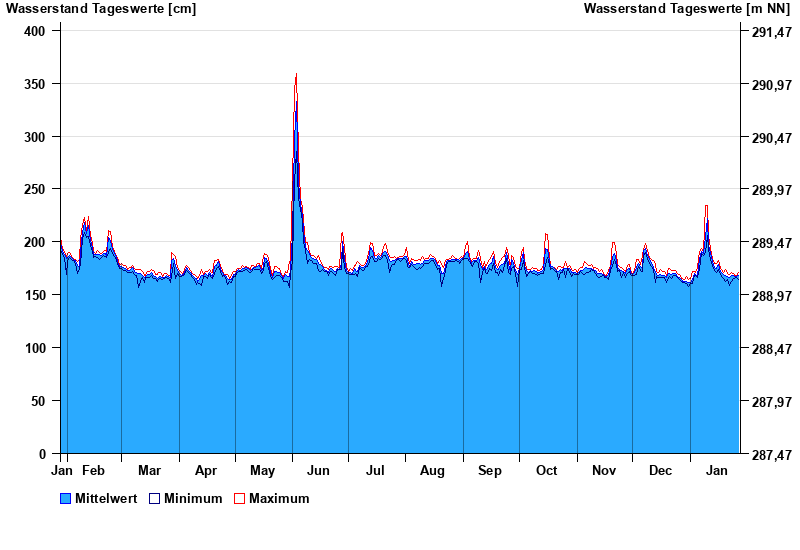Select the Maximum legend label
800x550 pixels.
279,499
